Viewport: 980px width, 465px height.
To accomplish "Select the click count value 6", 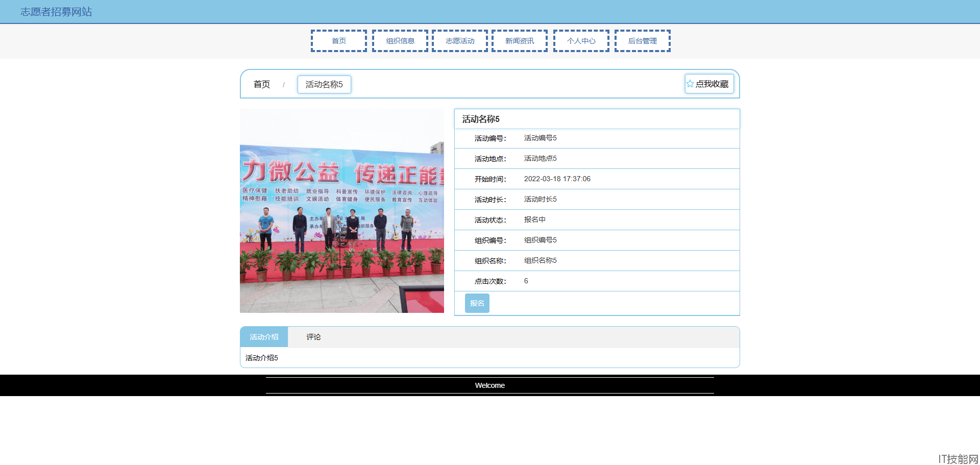I will [526, 281].
